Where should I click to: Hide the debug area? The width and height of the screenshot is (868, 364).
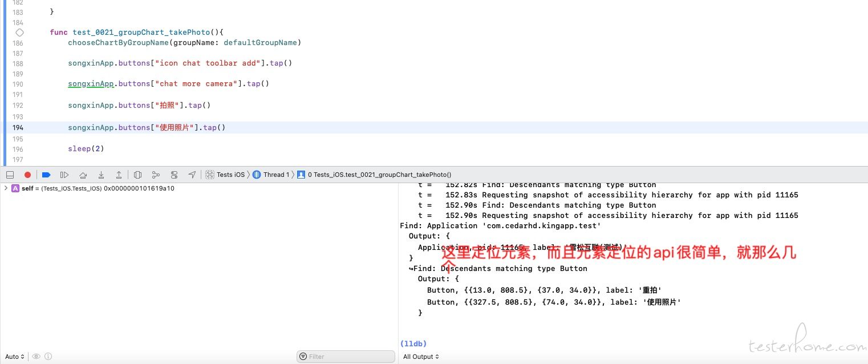point(10,175)
